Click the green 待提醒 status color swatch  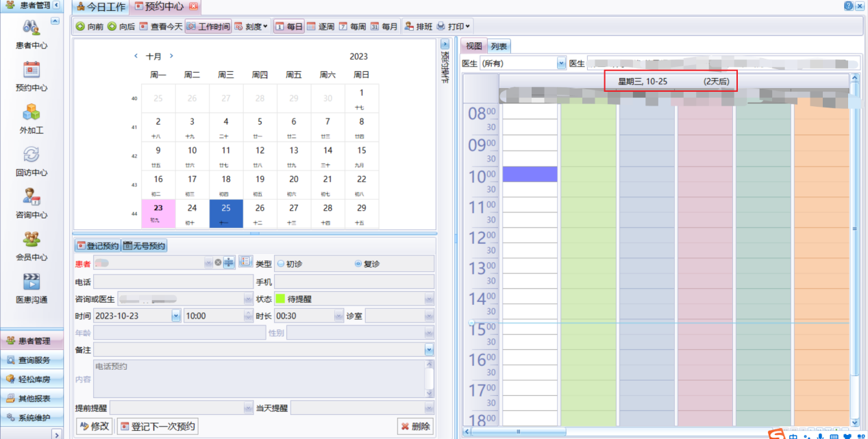coord(280,299)
